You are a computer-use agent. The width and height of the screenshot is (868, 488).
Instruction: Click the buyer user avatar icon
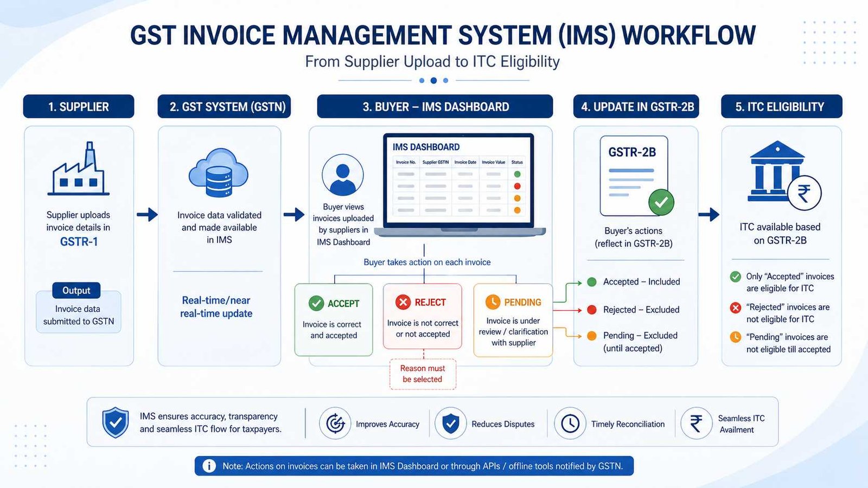pos(343,175)
